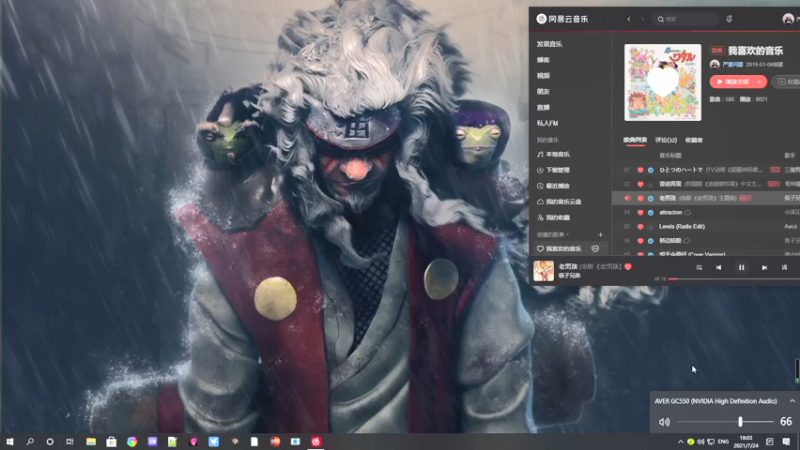Open taskbar search magnifier
Image resolution: width=800 pixels, height=450 pixels.
[x=30, y=441]
